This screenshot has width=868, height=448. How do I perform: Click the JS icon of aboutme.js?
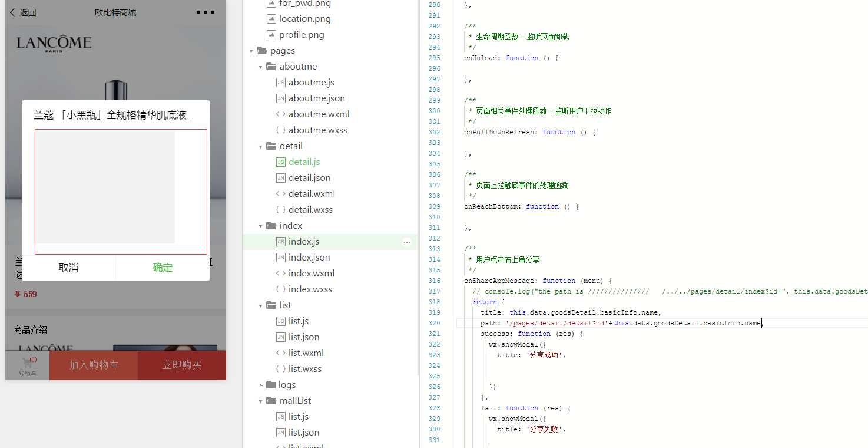click(x=281, y=83)
